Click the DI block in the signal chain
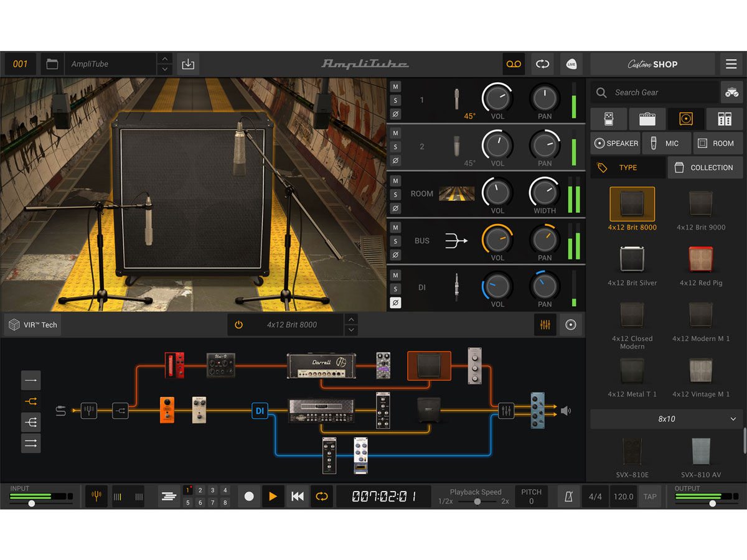 coord(260,411)
